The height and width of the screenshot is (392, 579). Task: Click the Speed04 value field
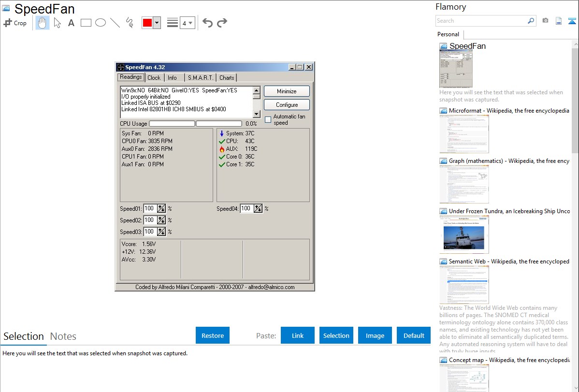(246, 208)
